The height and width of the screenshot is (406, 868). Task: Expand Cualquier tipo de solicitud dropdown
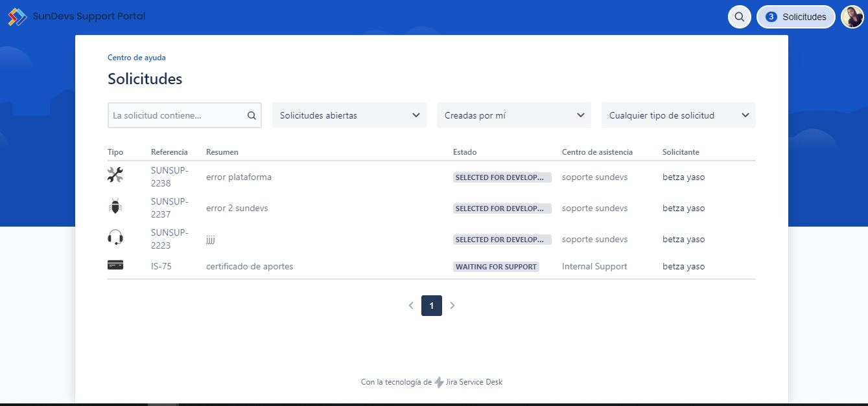point(679,115)
